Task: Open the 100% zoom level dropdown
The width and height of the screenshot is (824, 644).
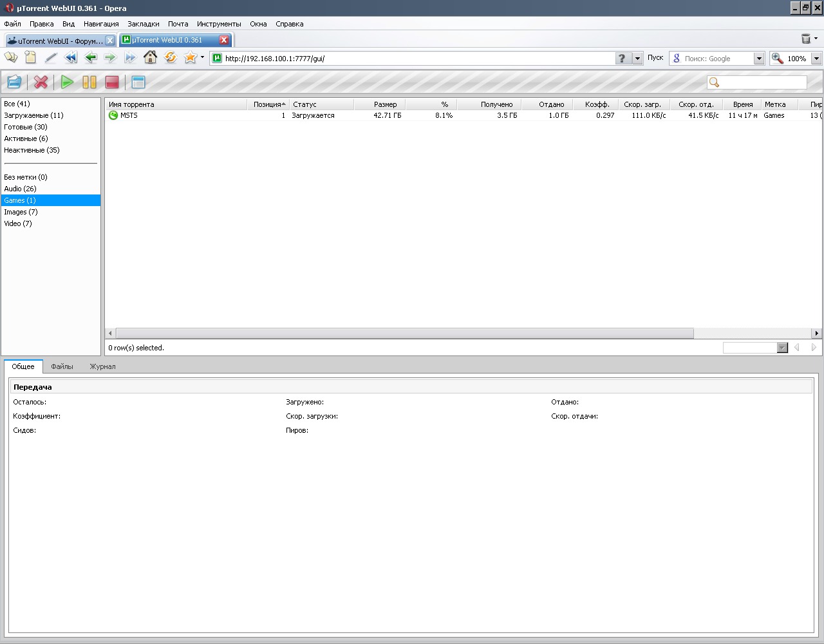Action: pyautogui.click(x=816, y=59)
